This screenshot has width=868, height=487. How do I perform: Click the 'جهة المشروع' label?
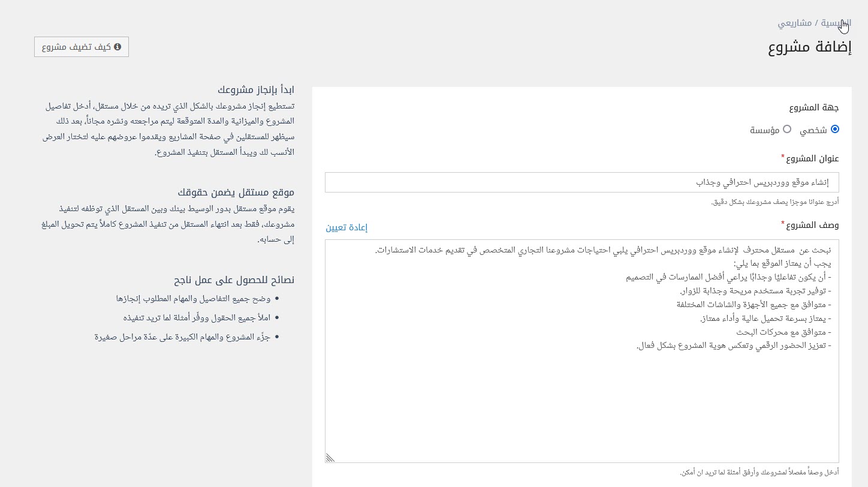(814, 108)
